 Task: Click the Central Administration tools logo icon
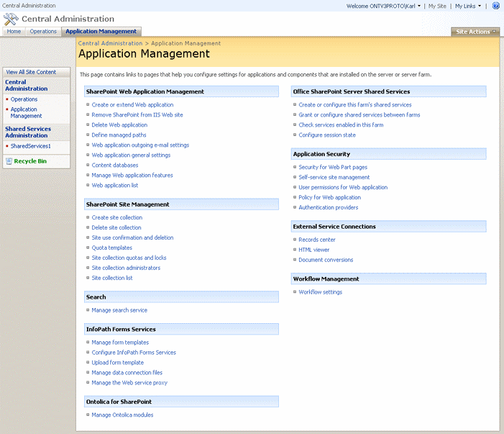coord(11,19)
